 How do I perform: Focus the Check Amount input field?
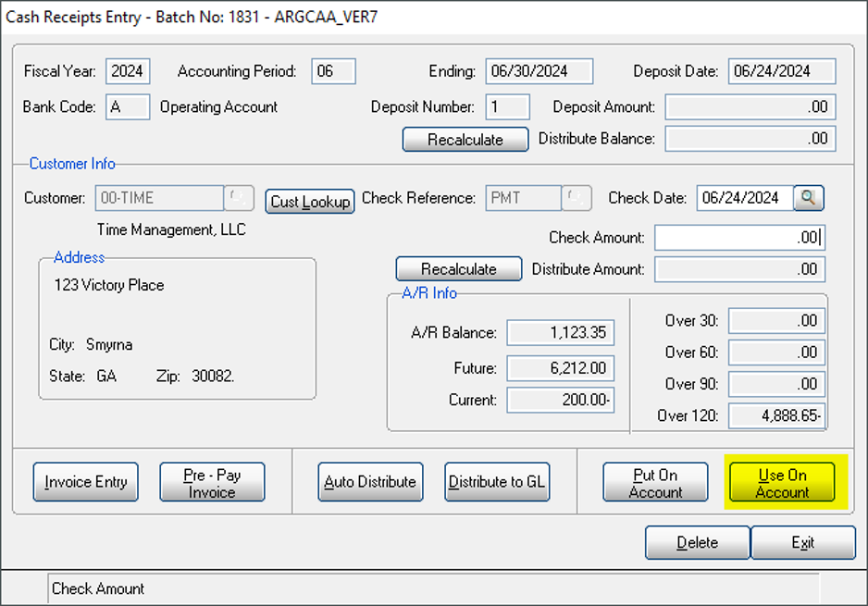740,238
